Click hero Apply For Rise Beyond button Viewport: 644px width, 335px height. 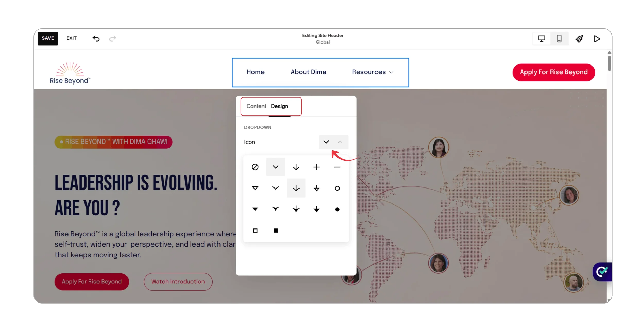coord(92,282)
